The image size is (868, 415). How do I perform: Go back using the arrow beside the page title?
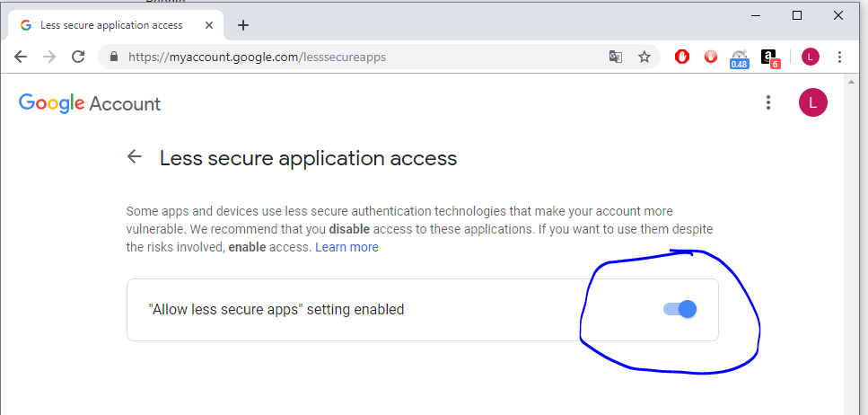click(135, 157)
